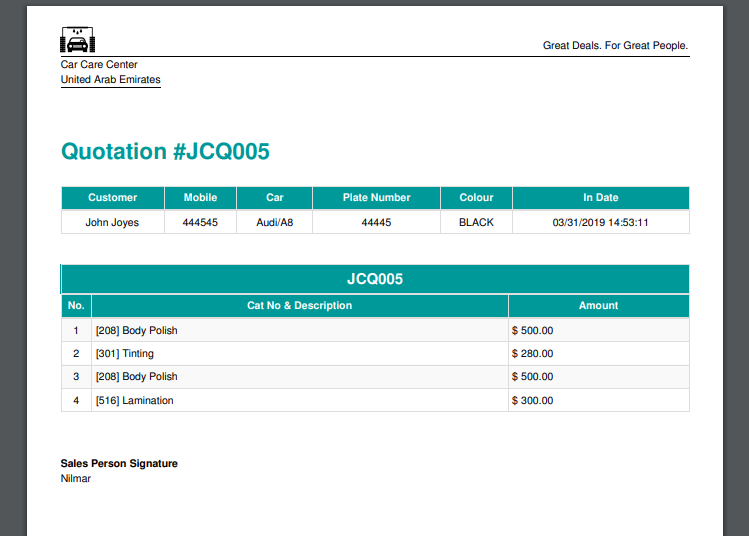Select the date '03/31/2019 14:53:11'

click(x=600, y=223)
